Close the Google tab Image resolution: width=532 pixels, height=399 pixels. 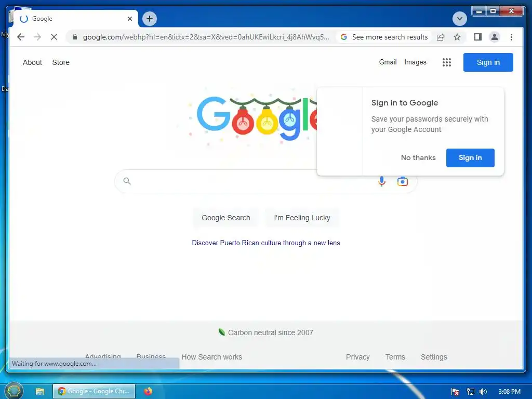129,19
